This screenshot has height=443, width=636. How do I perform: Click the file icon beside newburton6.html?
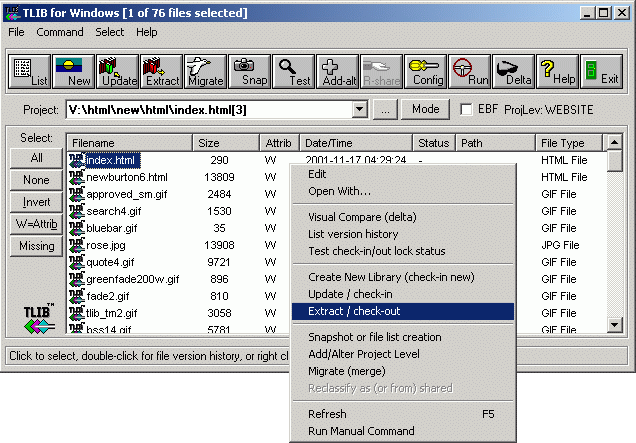[x=76, y=177]
